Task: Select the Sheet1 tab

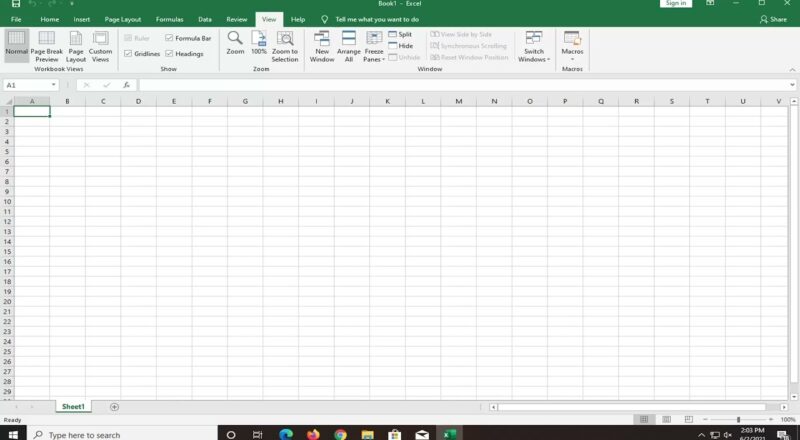Action: (x=73, y=407)
